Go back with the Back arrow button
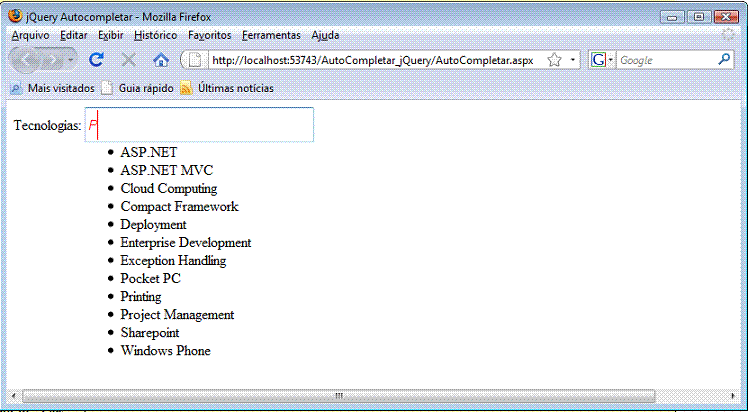Screen dimensions: 748x412 25,60
